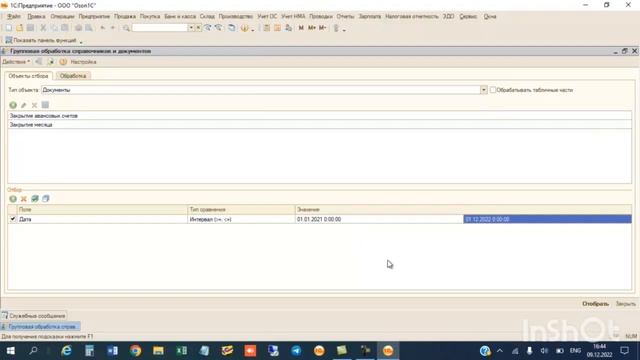The width and height of the screenshot is (640, 360).
Task: Open the Операции menu
Action: (x=62, y=16)
